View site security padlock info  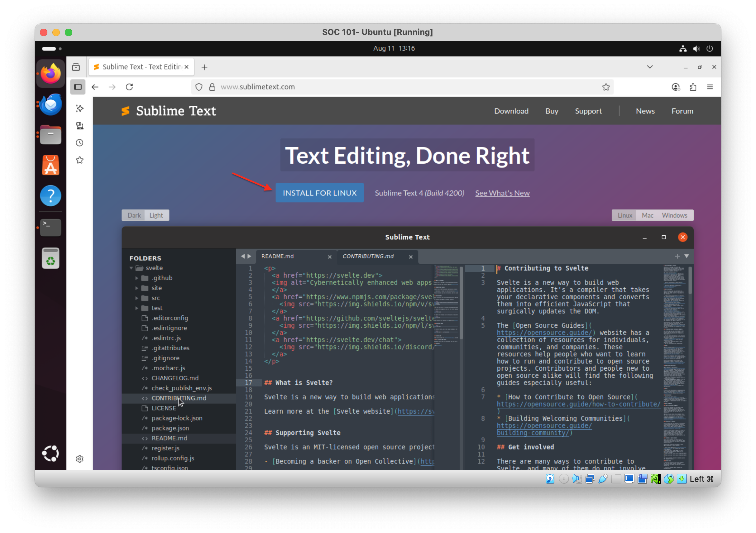tap(213, 87)
